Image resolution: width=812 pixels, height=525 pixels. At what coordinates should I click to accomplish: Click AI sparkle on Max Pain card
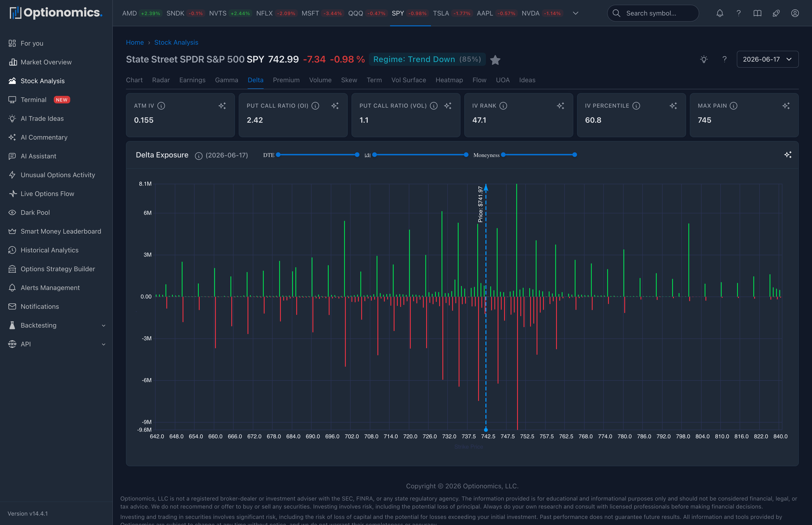click(786, 106)
